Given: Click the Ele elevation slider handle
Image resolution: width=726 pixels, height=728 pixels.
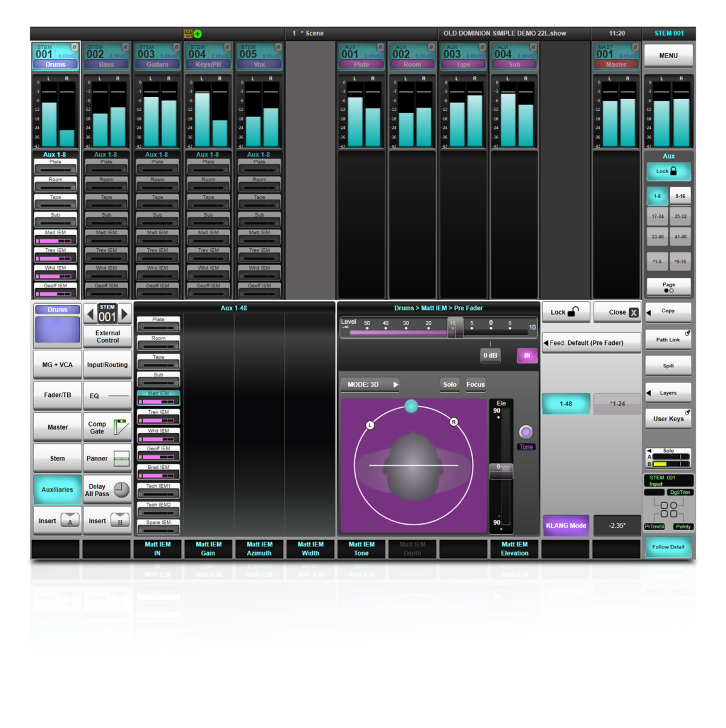Looking at the screenshot, I should (501, 469).
